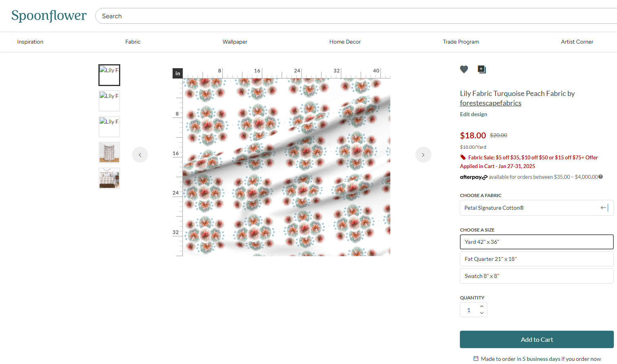Viewport: 617px width, 364px height.
Task: Click the Edit design link
Action: [473, 114]
